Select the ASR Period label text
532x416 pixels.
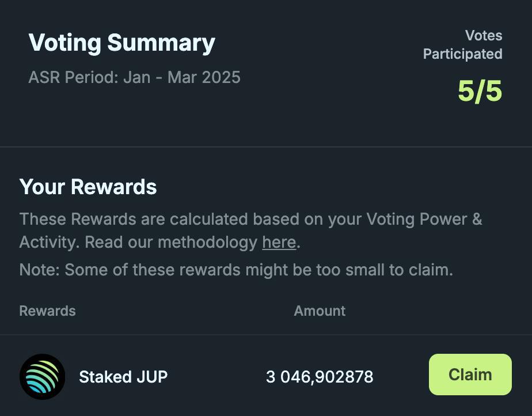134,77
